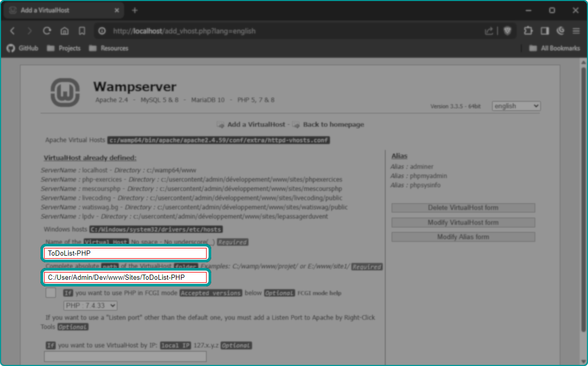Select the Add a VirtualHost tab

click(x=64, y=10)
